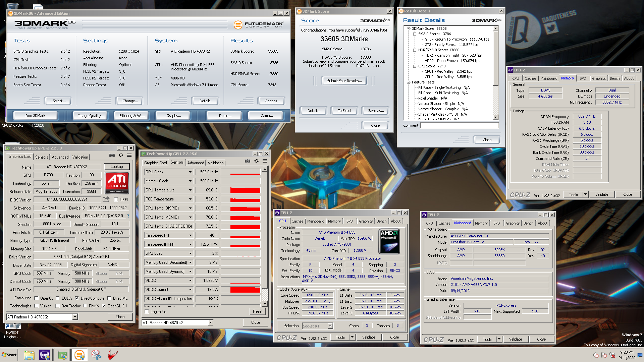Open HWBOT Unigine desktop shortcut
The image size is (644, 362).
click(x=12, y=330)
